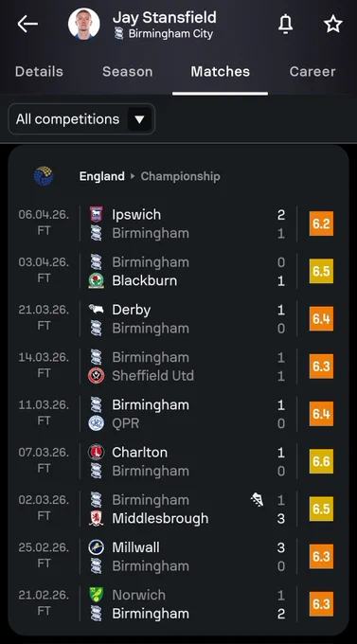Image resolution: width=357 pixels, height=644 pixels.
Task: Switch to the Season tab
Action: click(127, 71)
